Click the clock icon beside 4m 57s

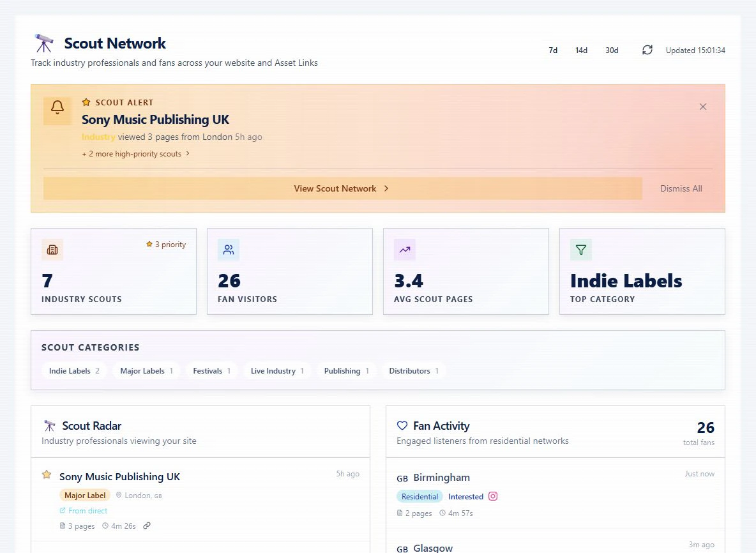point(442,513)
